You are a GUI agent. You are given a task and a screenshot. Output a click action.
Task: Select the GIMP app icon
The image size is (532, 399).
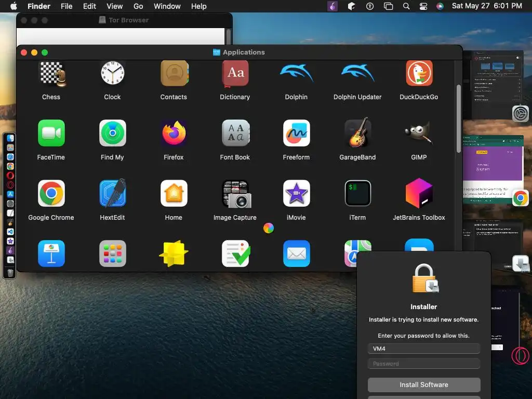(419, 133)
